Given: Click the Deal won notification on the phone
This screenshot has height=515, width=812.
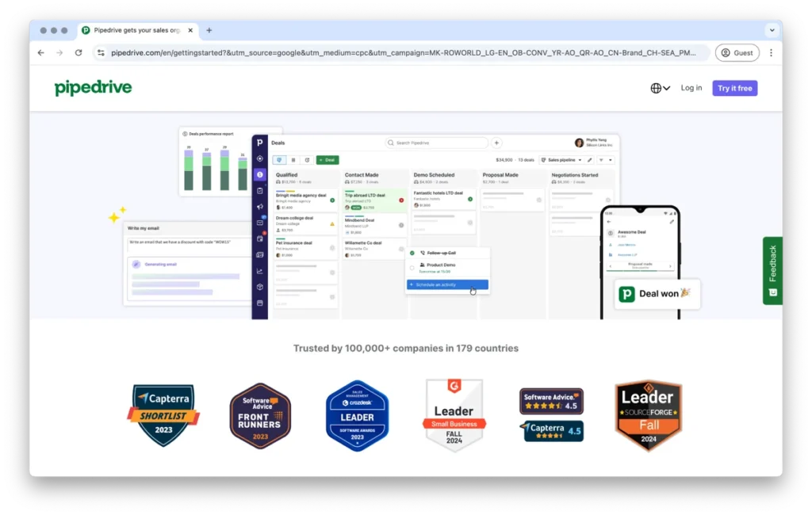Looking at the screenshot, I should click(x=657, y=294).
